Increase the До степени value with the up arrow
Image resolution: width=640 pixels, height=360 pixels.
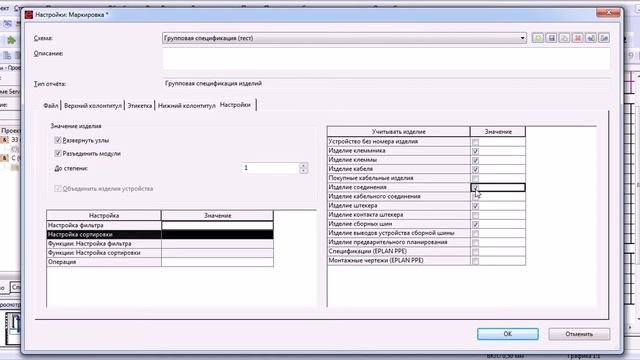tap(304, 165)
